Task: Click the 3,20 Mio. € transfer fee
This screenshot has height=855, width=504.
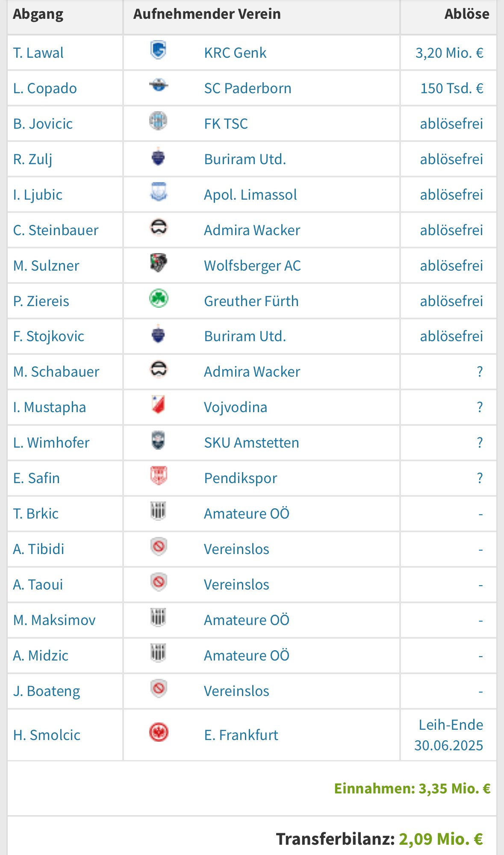Action: pos(449,53)
